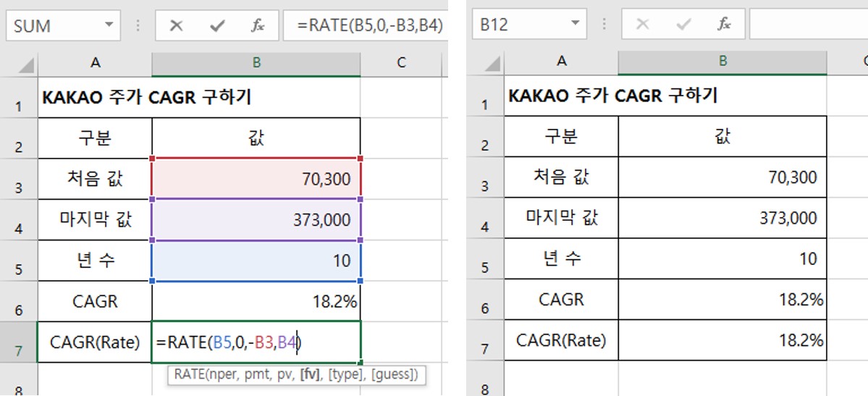Click greyed cancel X in right window
The height and width of the screenshot is (396, 868).
point(642,25)
